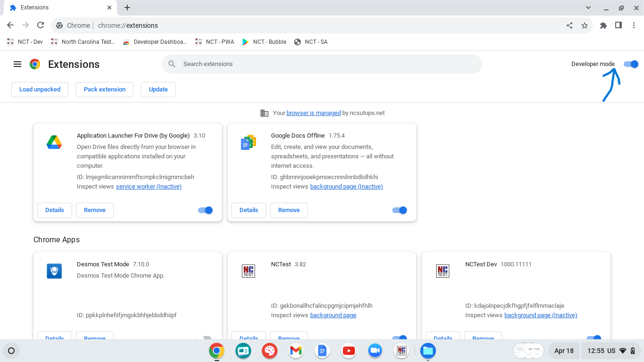This screenshot has width=644, height=362.
Task: Open NCT - SA bookmark
Action: tap(310, 42)
